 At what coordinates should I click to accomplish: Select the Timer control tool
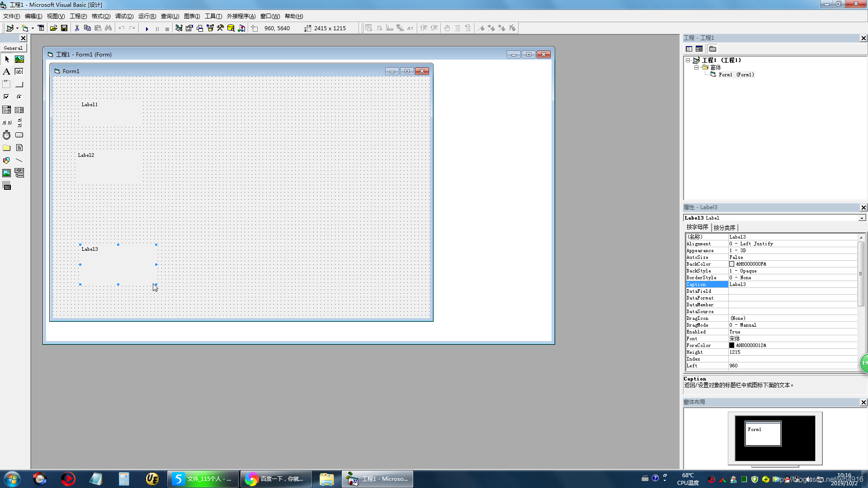[x=6, y=135]
